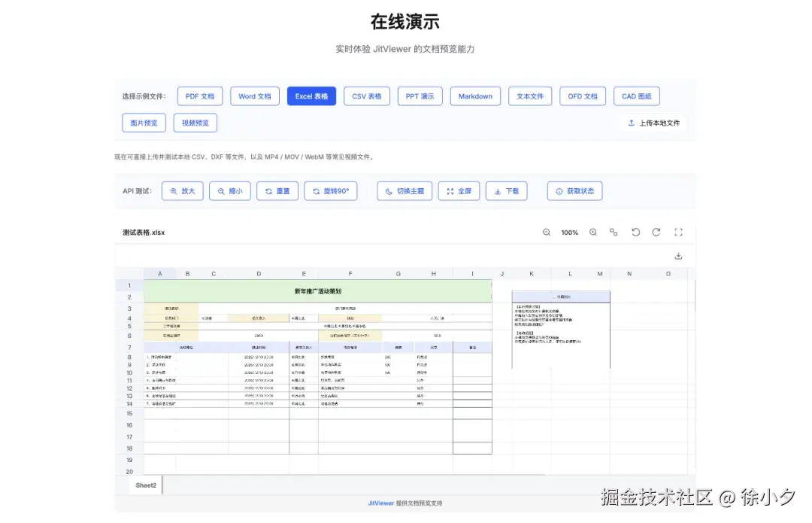This screenshot has height=523, width=812.
Task: Click the magnifier icon on 放大 button
Action: (174, 190)
